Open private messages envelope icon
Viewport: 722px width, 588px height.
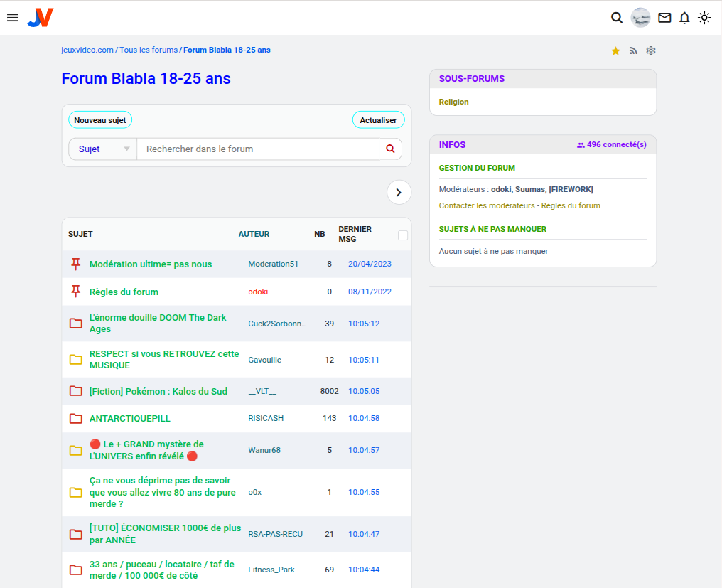[664, 18]
